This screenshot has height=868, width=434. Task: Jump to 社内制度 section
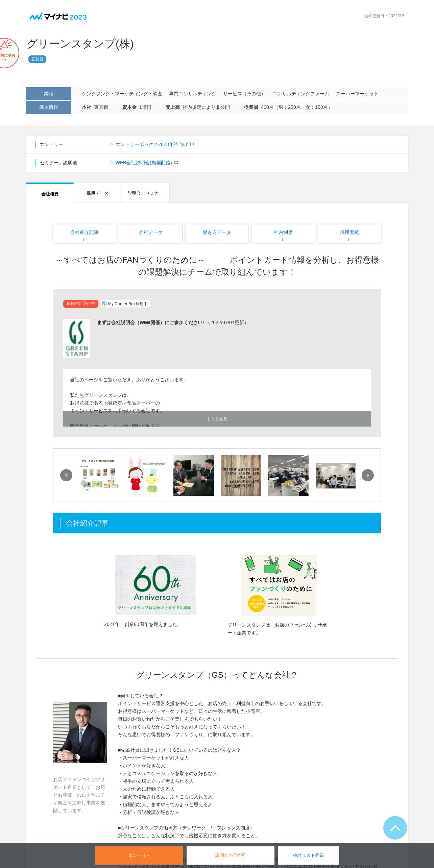pyautogui.click(x=283, y=234)
